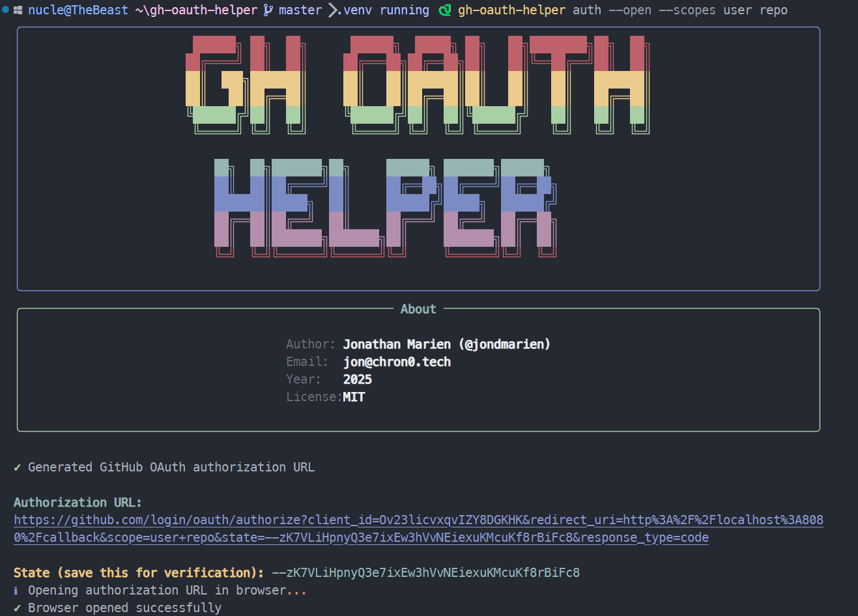Click the 'user repo' scope arguments
Viewport: 858px width, 616px height.
pos(755,10)
